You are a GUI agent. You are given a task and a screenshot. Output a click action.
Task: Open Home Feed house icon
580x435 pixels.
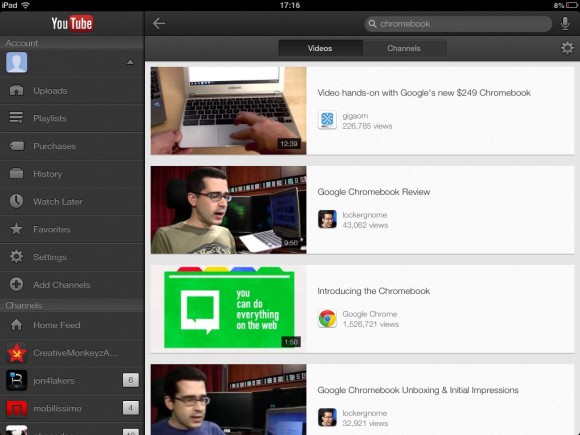[16, 325]
